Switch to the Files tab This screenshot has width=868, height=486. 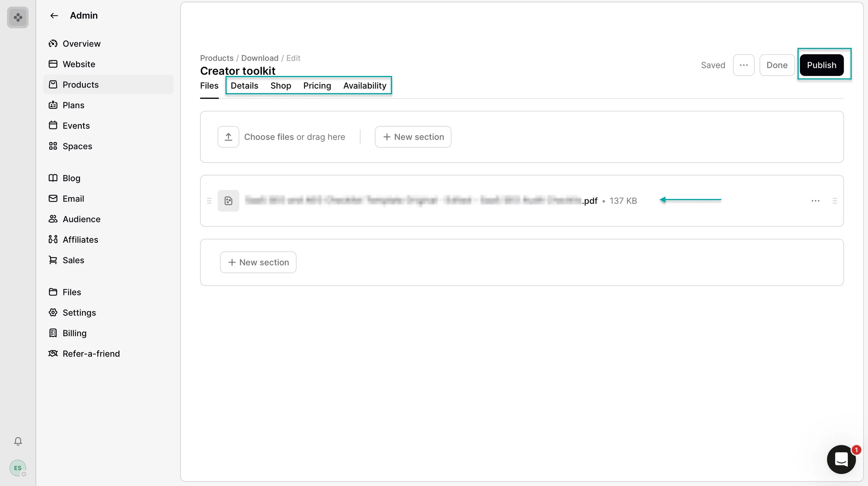[209, 86]
